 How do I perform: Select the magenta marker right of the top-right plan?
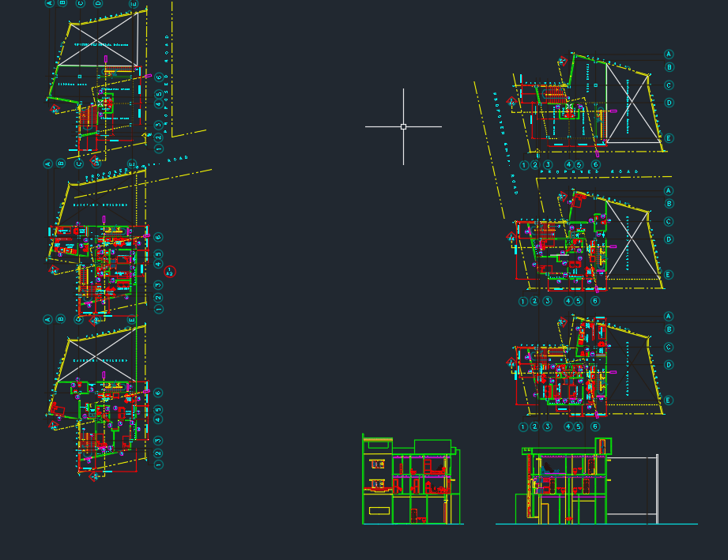pyautogui.click(x=613, y=111)
